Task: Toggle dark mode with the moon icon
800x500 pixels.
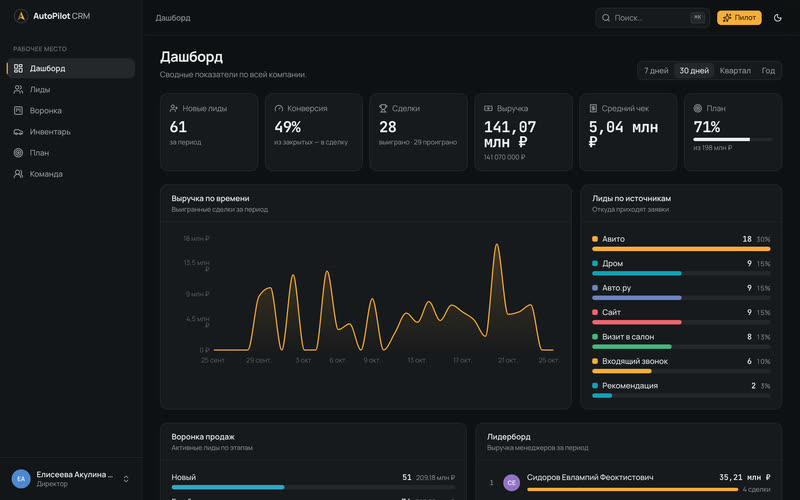Action: [x=778, y=18]
